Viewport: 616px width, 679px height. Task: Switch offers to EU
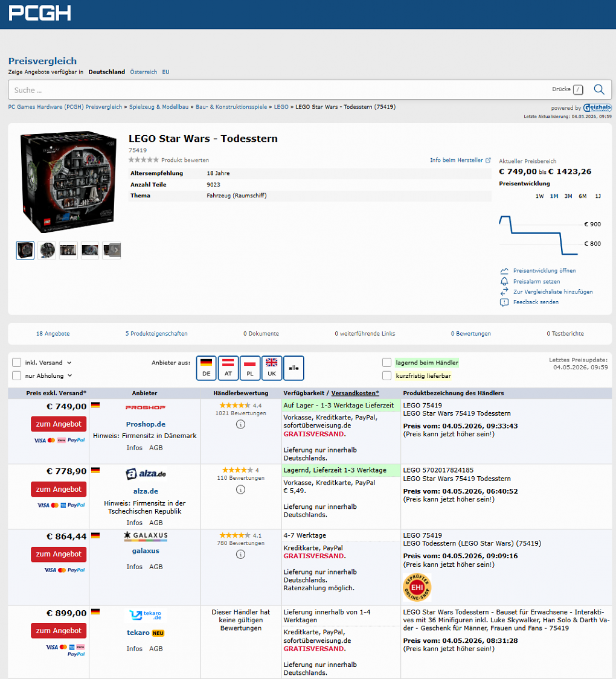[165, 72]
